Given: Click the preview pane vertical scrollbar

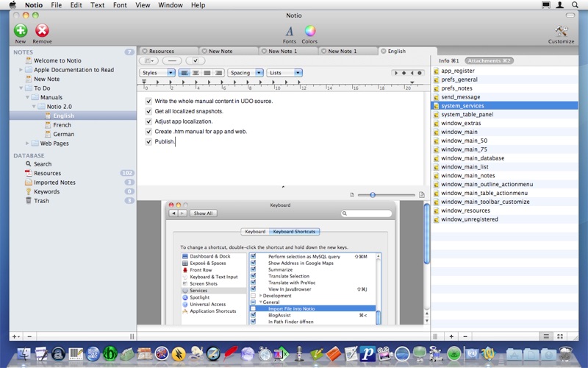Looking at the screenshot, I should pos(427,233).
